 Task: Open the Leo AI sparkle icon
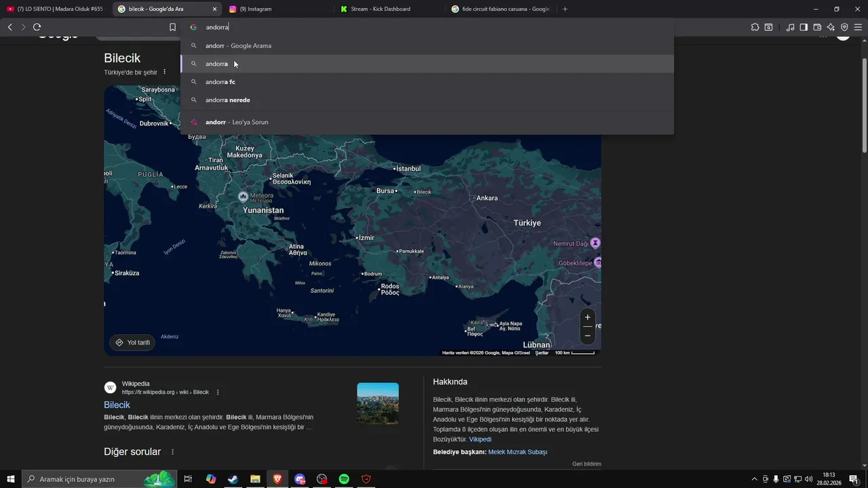(x=831, y=27)
